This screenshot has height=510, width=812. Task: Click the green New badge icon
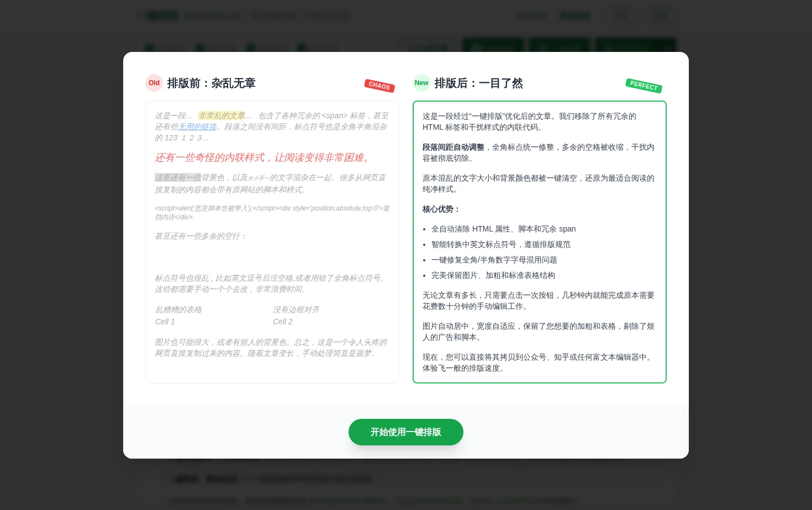pyautogui.click(x=421, y=83)
